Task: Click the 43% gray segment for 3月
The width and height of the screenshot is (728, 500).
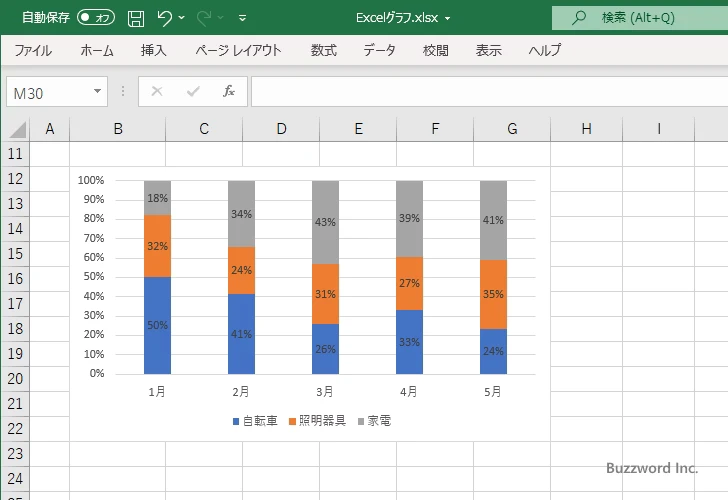Action: click(325, 222)
